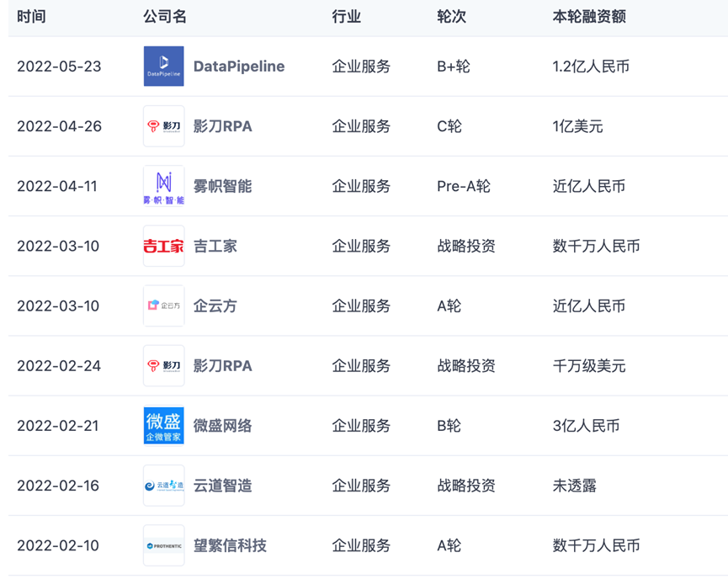Click the 企云方 company logo
The height and width of the screenshot is (579, 728).
[163, 305]
